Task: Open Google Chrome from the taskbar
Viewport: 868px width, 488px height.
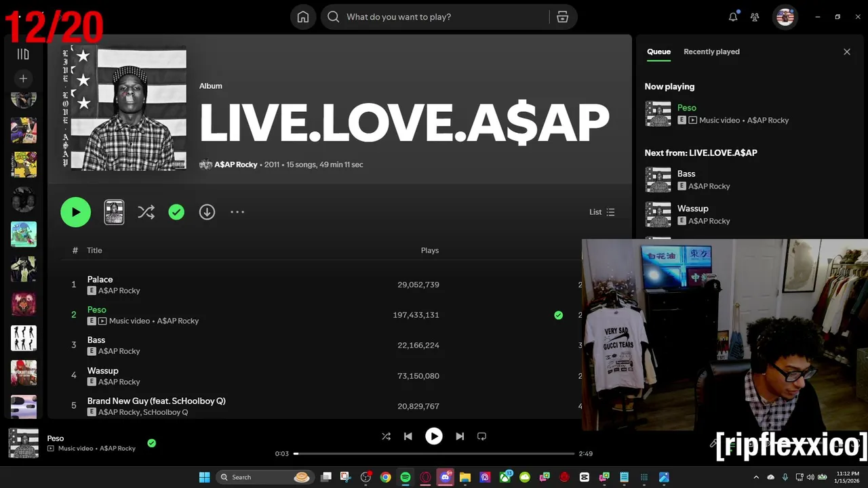Action: pyautogui.click(x=385, y=477)
